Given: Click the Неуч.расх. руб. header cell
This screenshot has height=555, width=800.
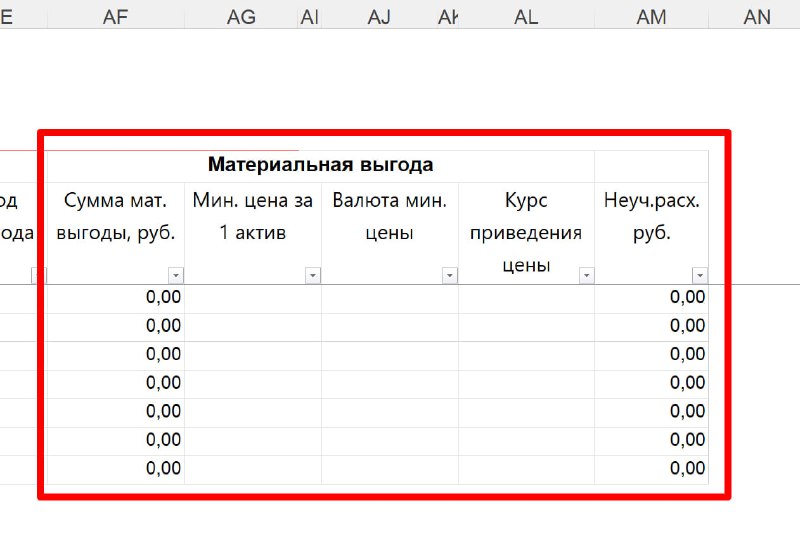Looking at the screenshot, I should (x=651, y=217).
